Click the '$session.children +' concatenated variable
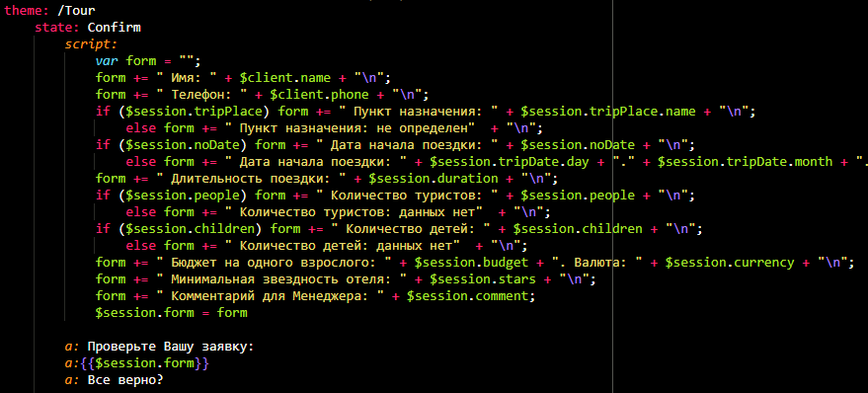The image size is (868, 393). (x=586, y=229)
